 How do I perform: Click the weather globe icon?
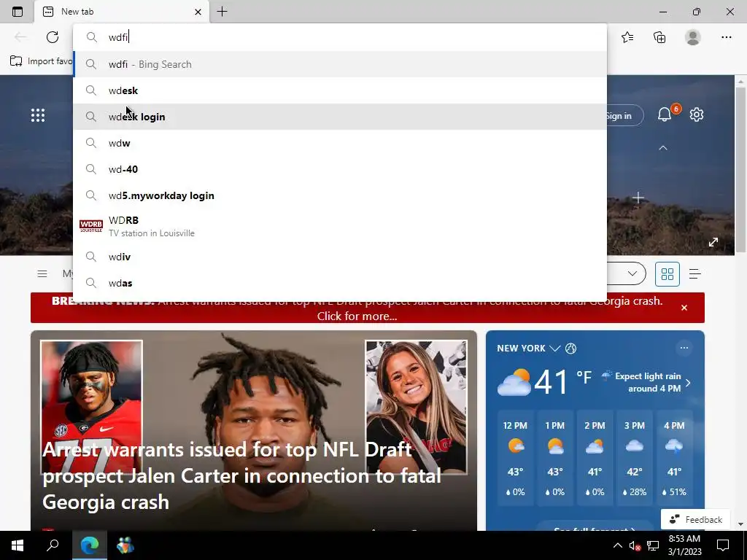pyautogui.click(x=570, y=349)
